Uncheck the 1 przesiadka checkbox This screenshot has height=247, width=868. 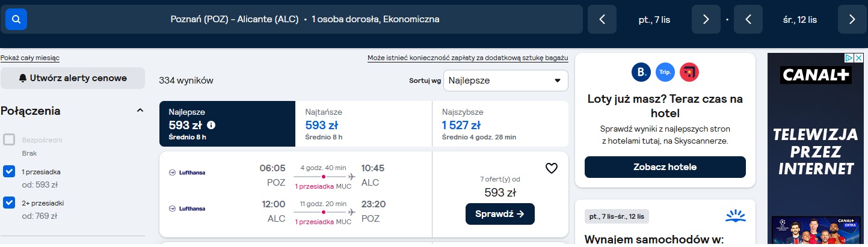[x=9, y=171]
